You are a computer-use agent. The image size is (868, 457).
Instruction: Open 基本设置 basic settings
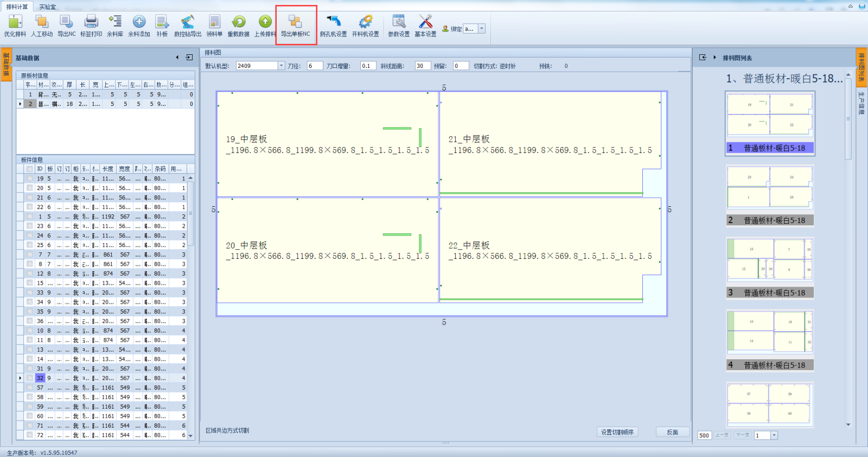[426, 26]
